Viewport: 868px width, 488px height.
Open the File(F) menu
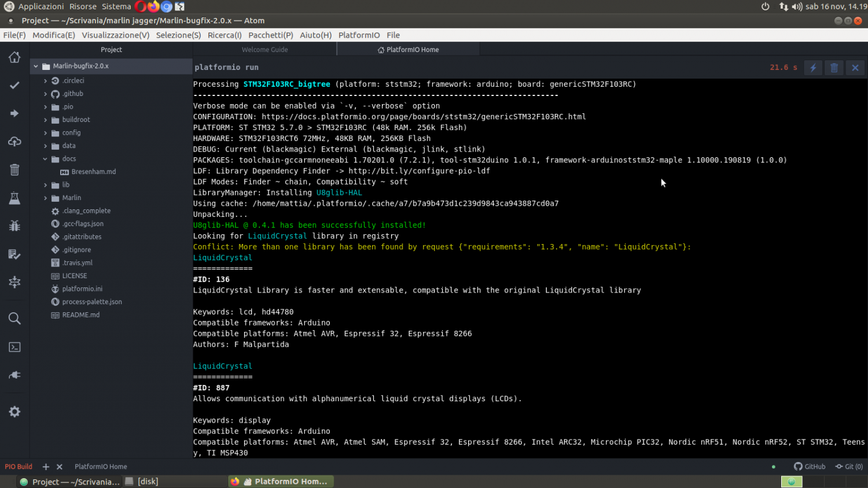(14, 35)
